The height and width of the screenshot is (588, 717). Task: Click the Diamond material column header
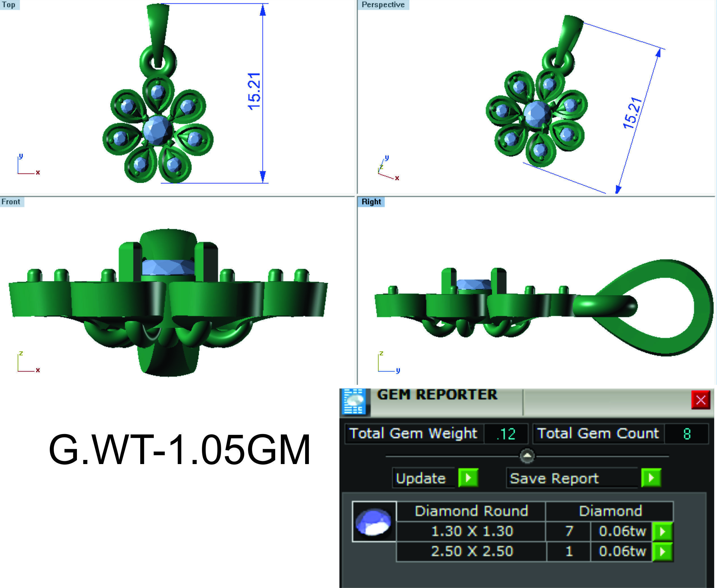[610, 511]
